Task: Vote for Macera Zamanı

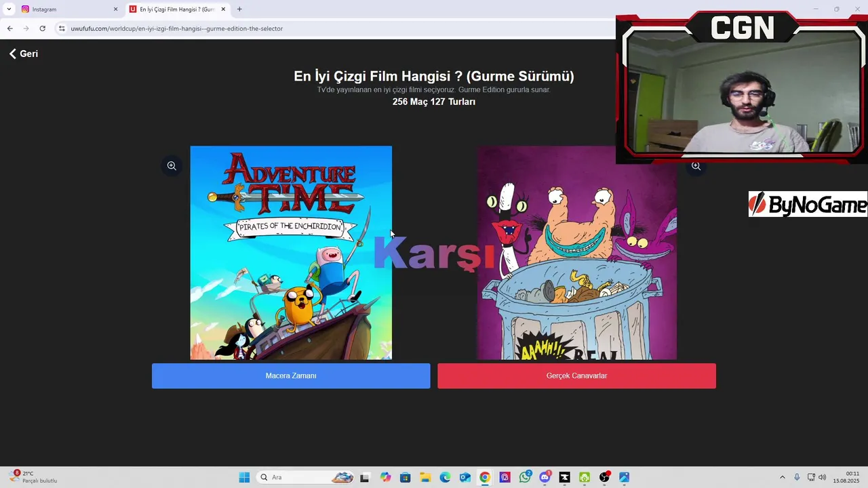Action: click(291, 375)
